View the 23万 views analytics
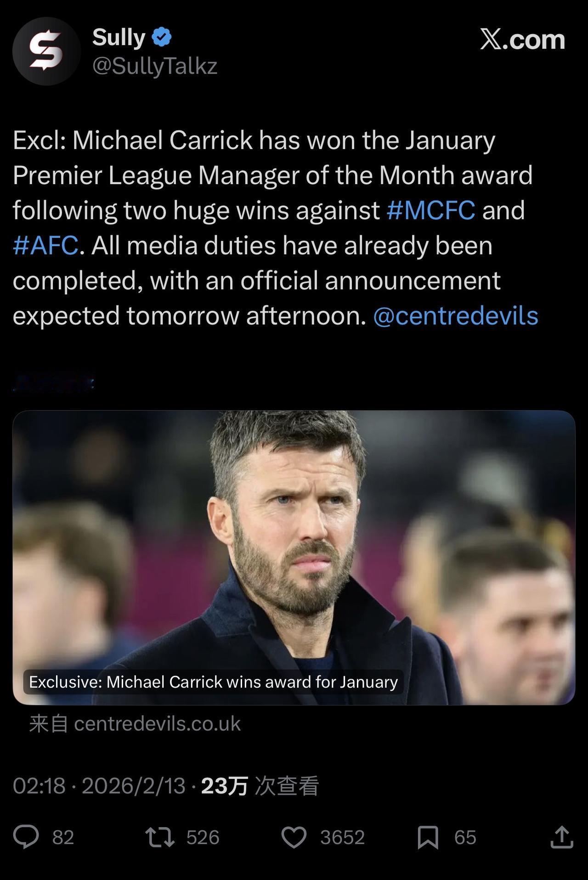The image size is (588, 880). pos(260,785)
